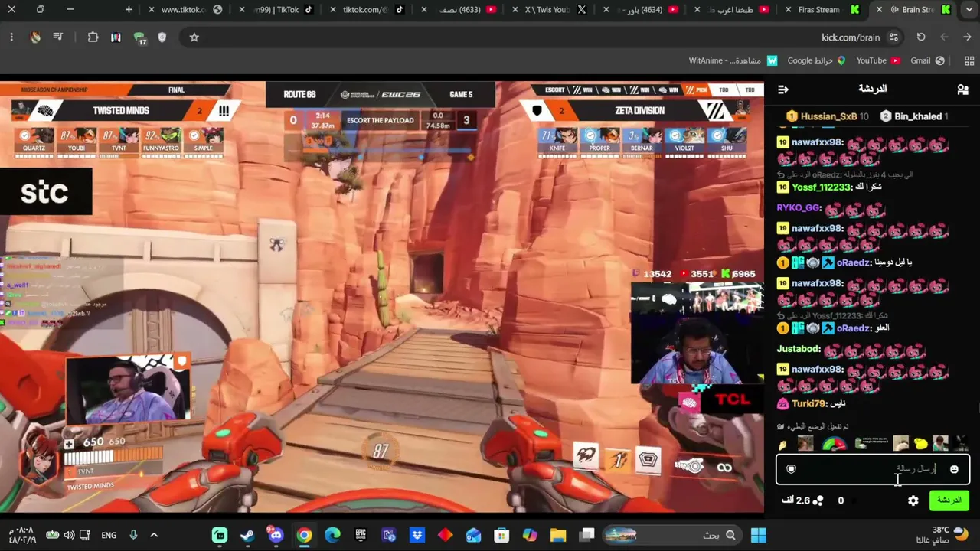
Task: Click the extension icon with the 17 badge
Action: [x=139, y=37]
